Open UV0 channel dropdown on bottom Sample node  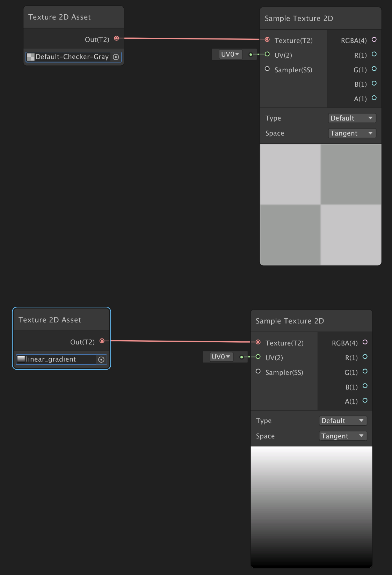[221, 357]
